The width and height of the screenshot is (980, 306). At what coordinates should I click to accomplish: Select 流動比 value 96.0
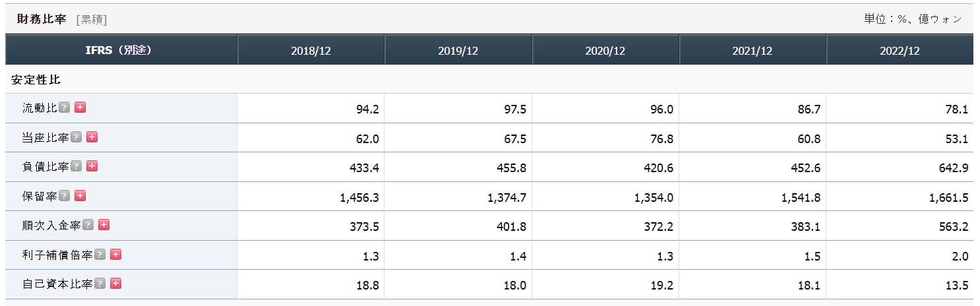point(661,109)
